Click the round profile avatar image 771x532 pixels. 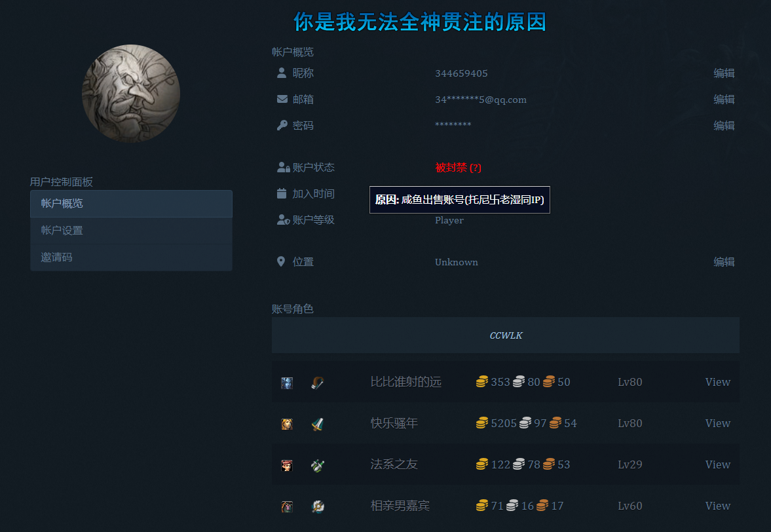(131, 94)
